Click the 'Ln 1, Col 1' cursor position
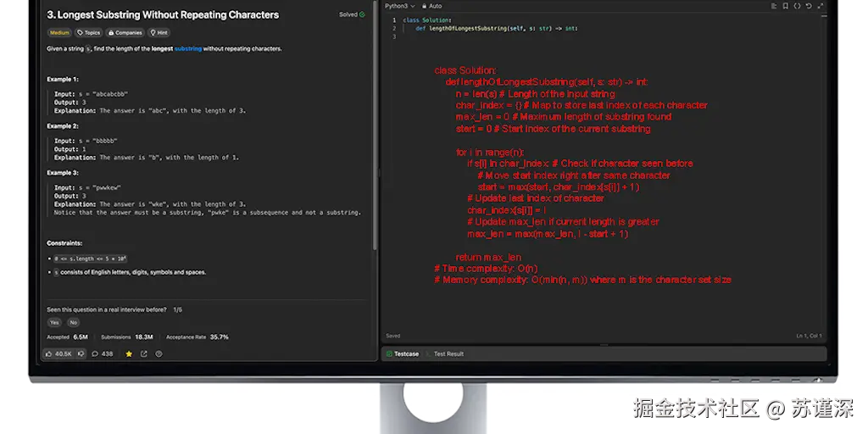Viewport: 868px width, 434px height. click(809, 336)
